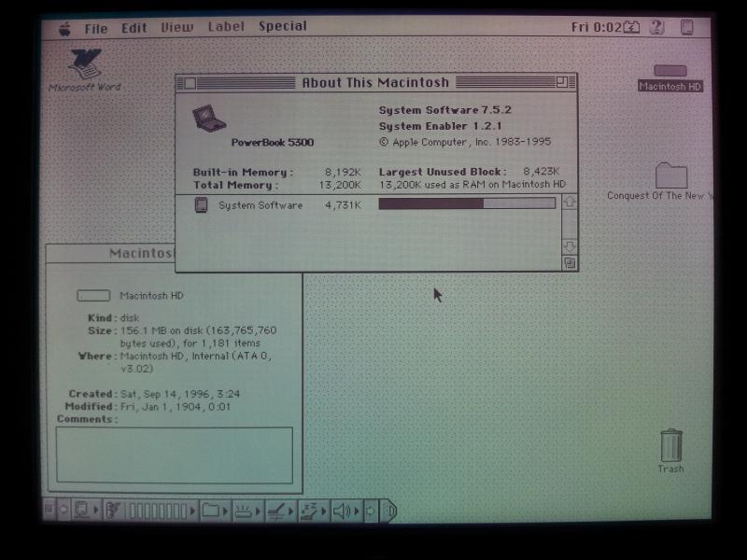
Task: Open the Edit menu
Action: (x=134, y=28)
